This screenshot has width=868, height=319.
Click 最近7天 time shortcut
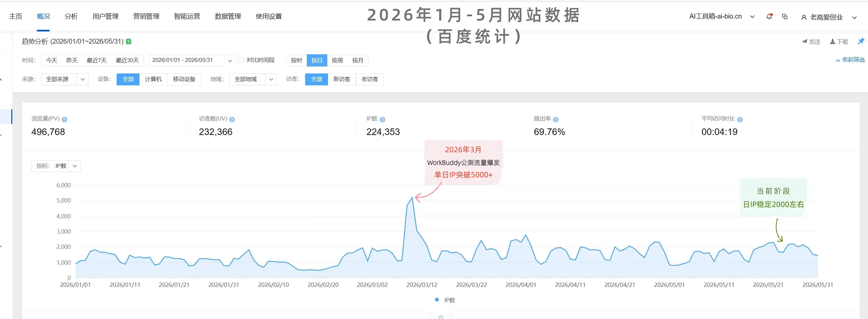pyautogui.click(x=97, y=60)
